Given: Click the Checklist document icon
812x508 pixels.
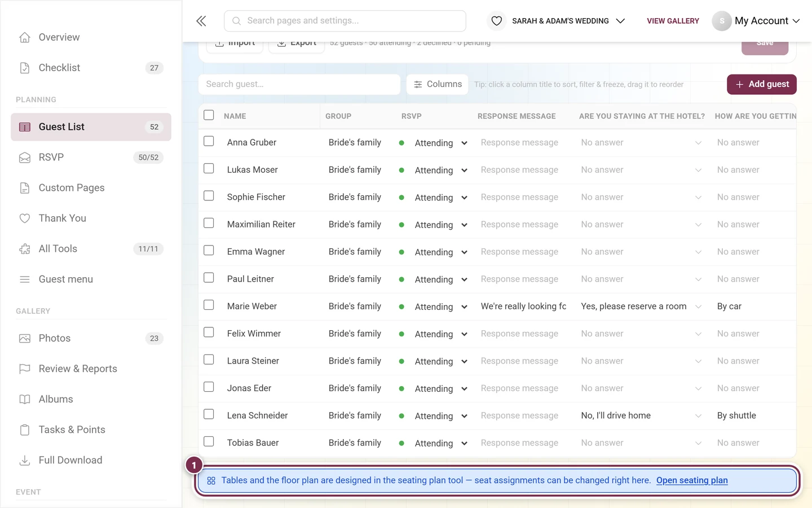Looking at the screenshot, I should 25,68.
